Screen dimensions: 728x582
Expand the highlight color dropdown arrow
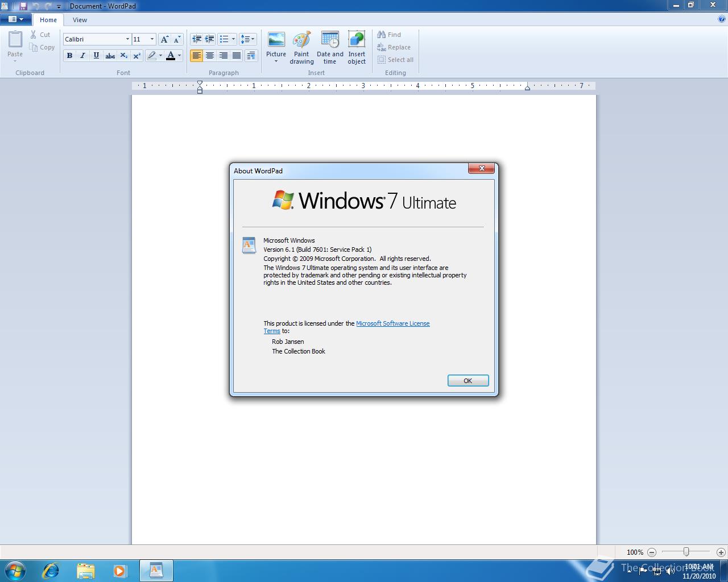coord(160,56)
